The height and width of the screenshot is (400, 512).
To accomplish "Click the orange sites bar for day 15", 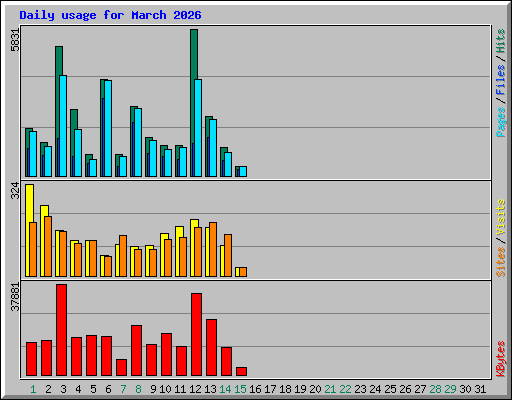I will coord(243,272).
